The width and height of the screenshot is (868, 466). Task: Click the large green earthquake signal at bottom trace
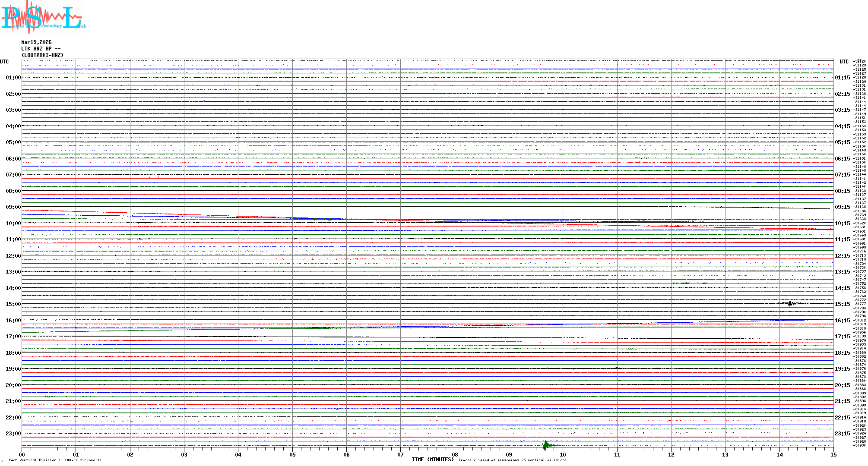coord(547,445)
